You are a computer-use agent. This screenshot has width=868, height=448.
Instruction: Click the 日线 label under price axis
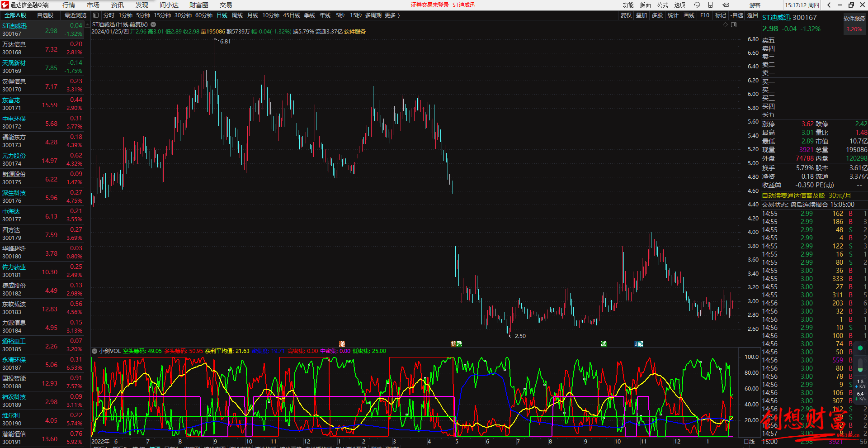(x=749, y=441)
